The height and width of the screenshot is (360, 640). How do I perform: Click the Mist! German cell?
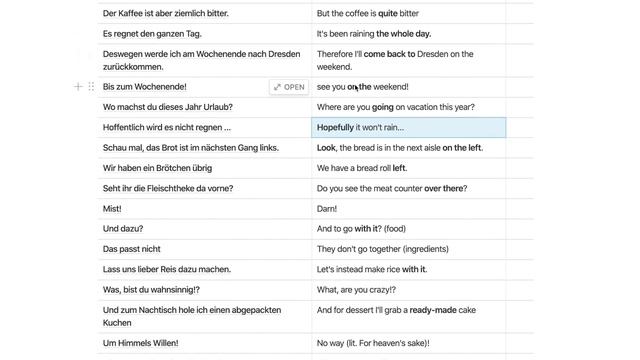pos(204,209)
